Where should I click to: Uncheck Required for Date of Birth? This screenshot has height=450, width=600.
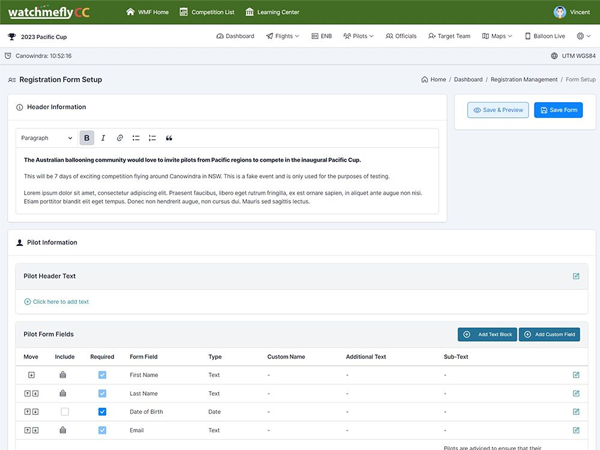coord(102,412)
